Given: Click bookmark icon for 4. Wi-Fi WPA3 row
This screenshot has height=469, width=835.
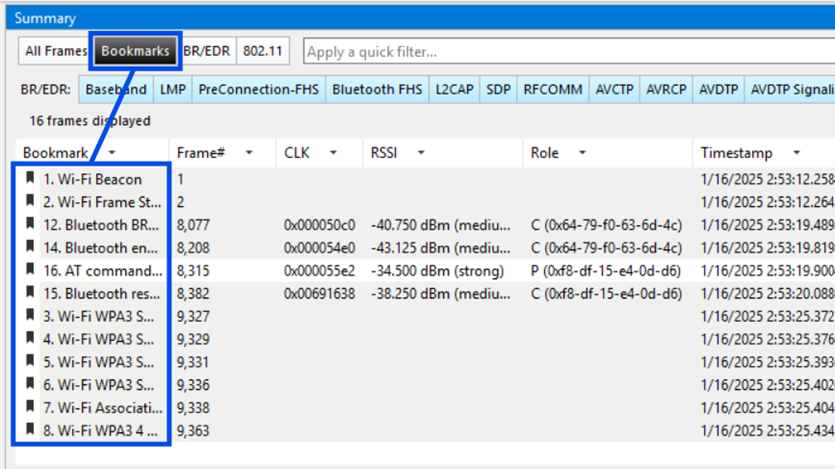Looking at the screenshot, I should point(30,338).
